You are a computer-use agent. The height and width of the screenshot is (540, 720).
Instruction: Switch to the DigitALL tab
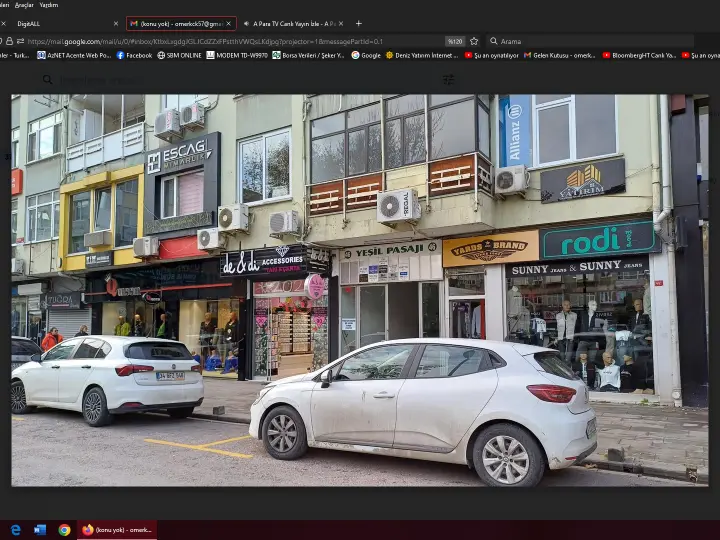(28, 23)
